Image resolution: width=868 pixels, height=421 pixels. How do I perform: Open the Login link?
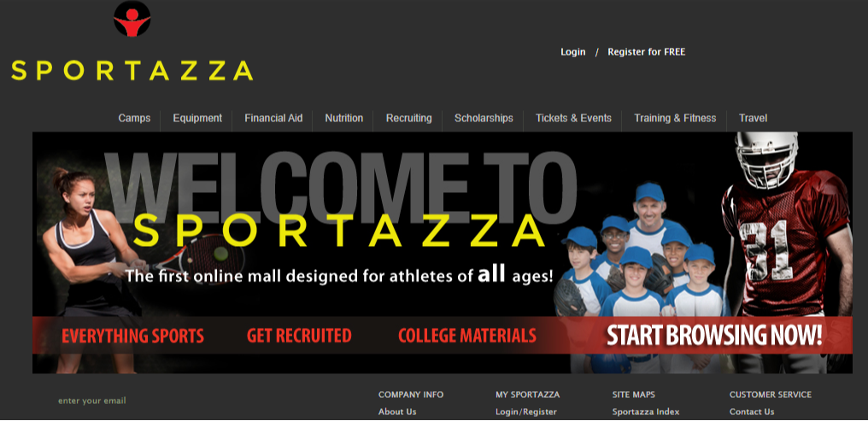pyautogui.click(x=573, y=52)
